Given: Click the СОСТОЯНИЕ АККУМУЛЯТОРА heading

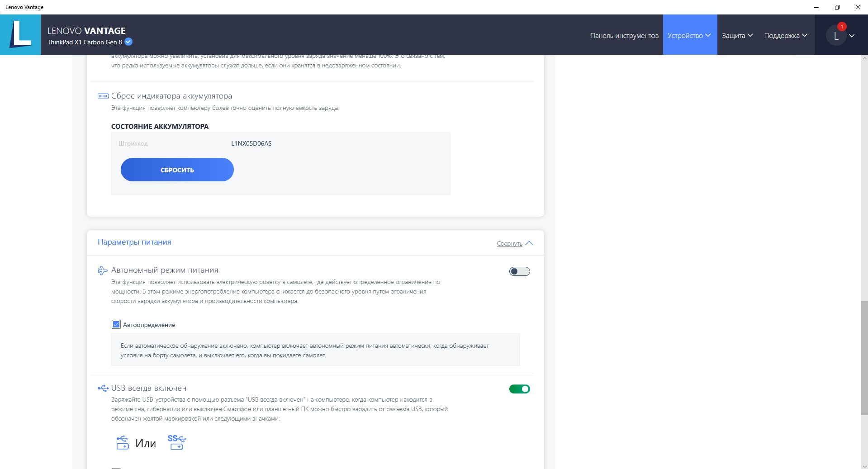Looking at the screenshot, I should (160, 126).
